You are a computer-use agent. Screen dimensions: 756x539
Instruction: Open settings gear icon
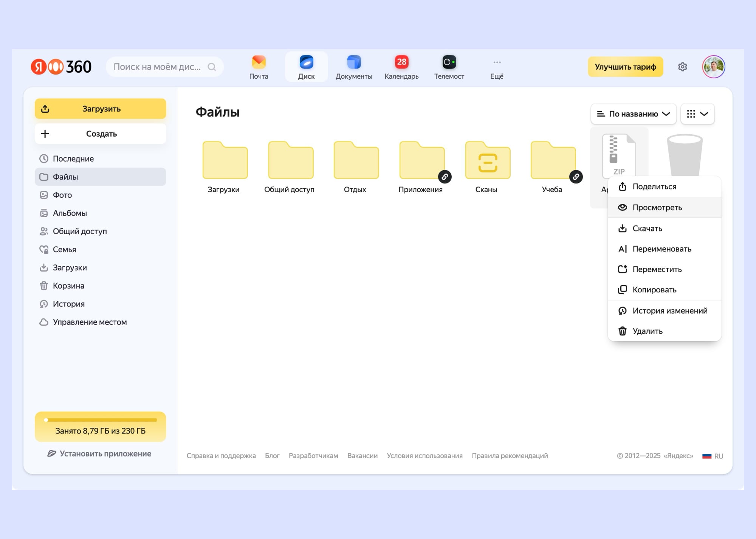coord(682,67)
